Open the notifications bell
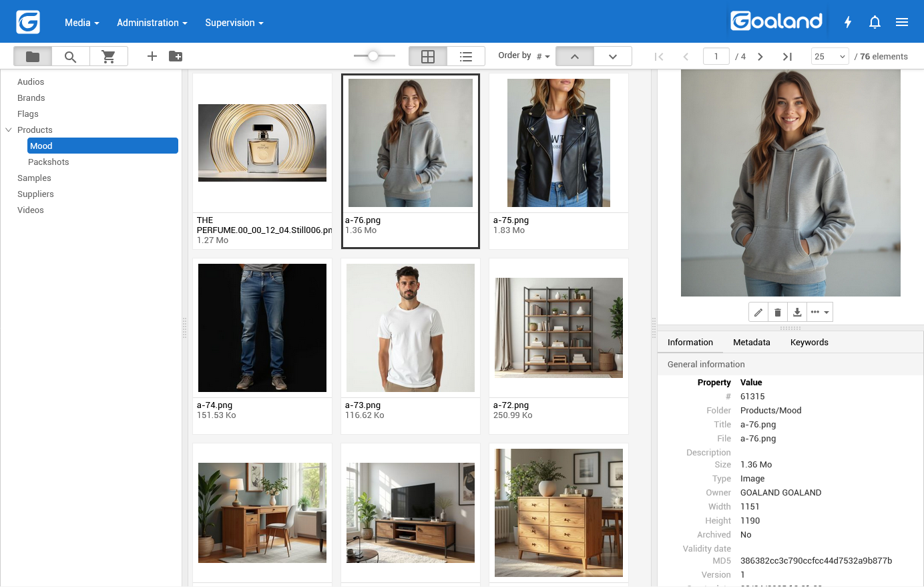 pos(875,22)
